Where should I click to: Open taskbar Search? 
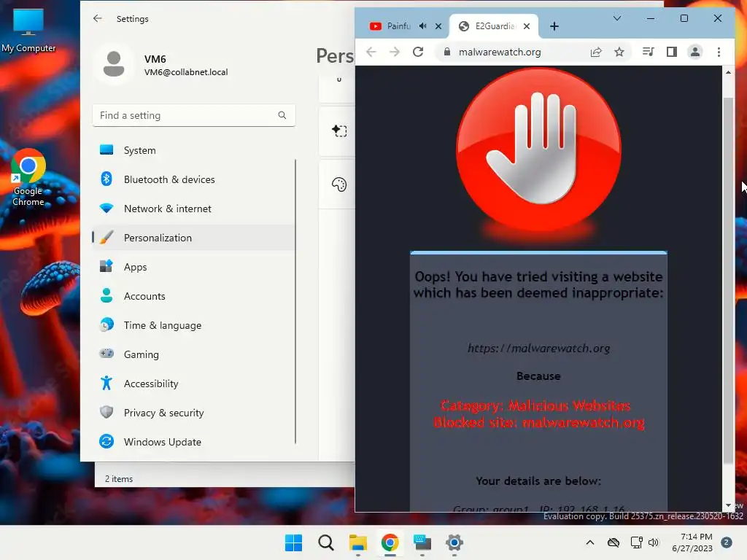[x=326, y=542]
